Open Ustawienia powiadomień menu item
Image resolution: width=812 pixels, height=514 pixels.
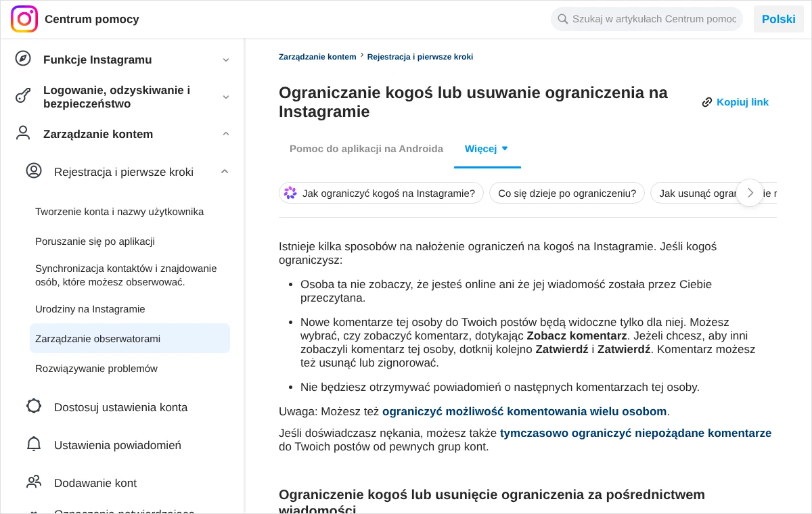(118, 445)
